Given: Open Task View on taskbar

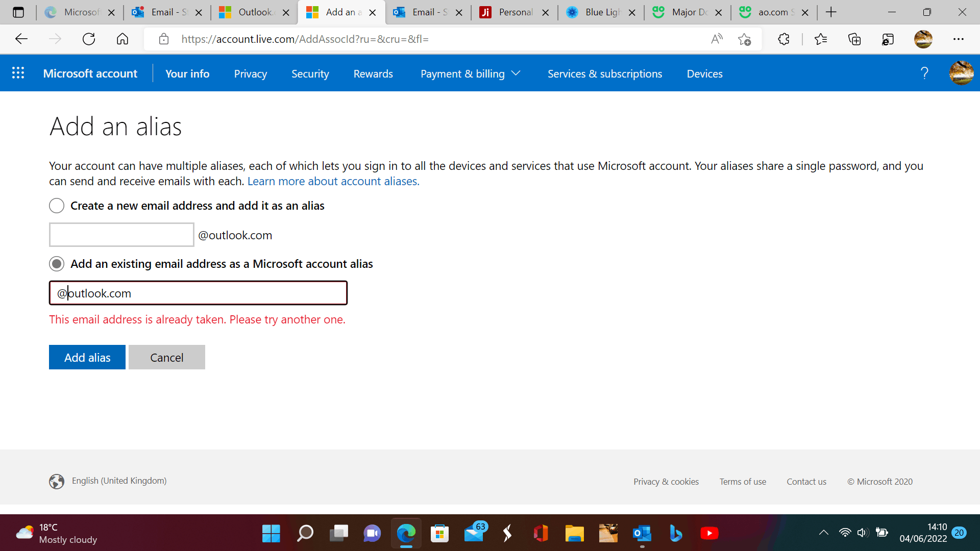Looking at the screenshot, I should point(338,534).
